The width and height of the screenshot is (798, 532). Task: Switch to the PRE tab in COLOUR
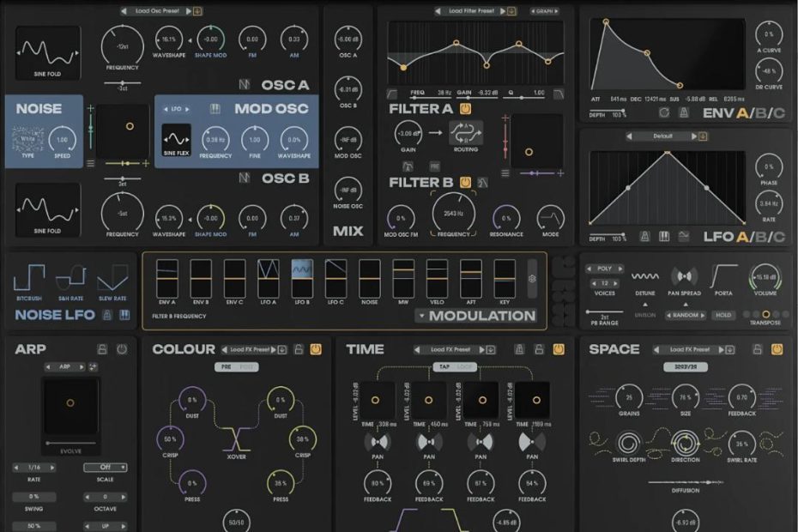(225, 366)
